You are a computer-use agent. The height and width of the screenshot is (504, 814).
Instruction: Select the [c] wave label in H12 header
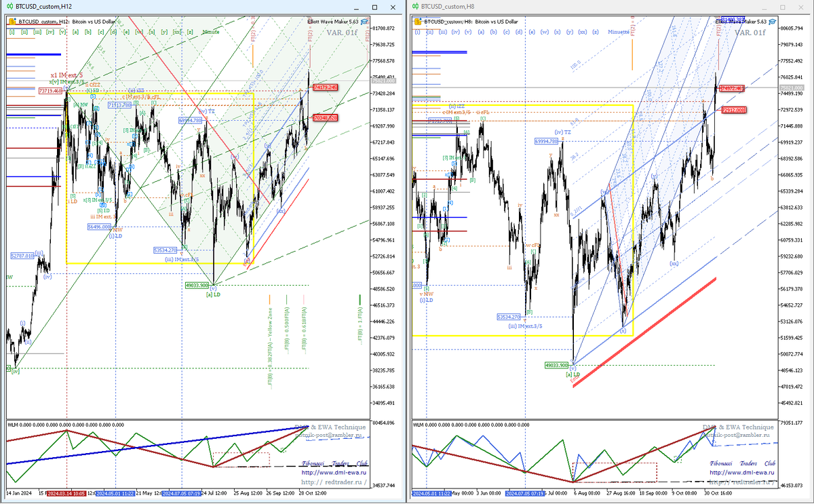[x=101, y=32]
